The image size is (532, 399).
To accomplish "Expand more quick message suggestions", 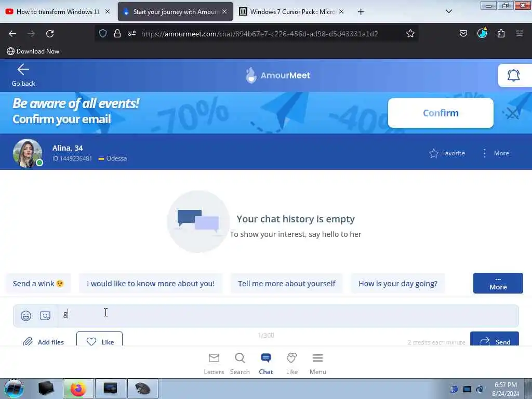I will point(498,283).
